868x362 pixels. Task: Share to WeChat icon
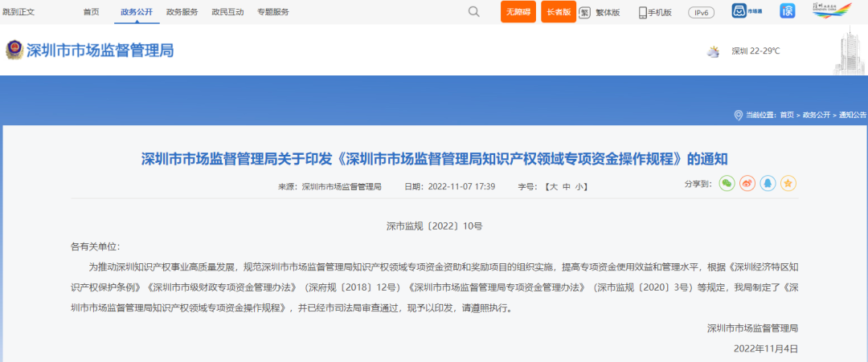pos(727,184)
